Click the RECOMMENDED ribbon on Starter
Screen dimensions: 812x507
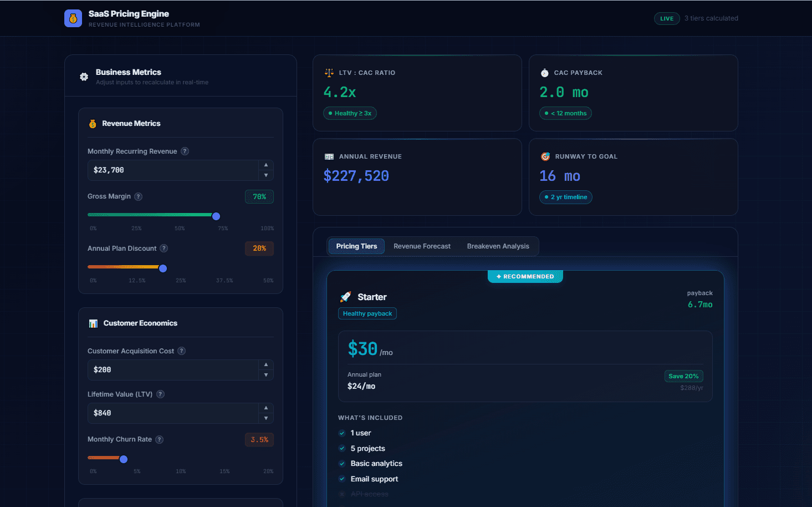[525, 276]
